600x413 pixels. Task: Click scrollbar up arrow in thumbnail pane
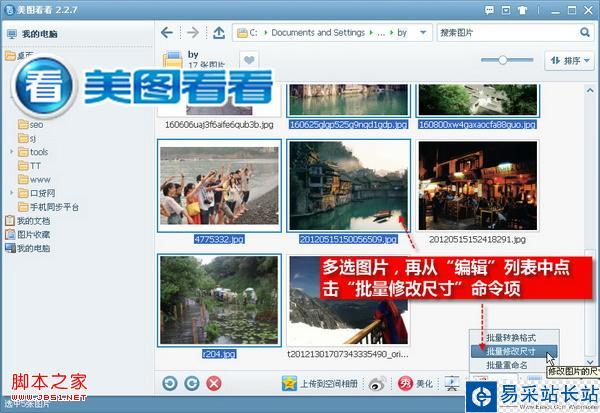pos(590,91)
